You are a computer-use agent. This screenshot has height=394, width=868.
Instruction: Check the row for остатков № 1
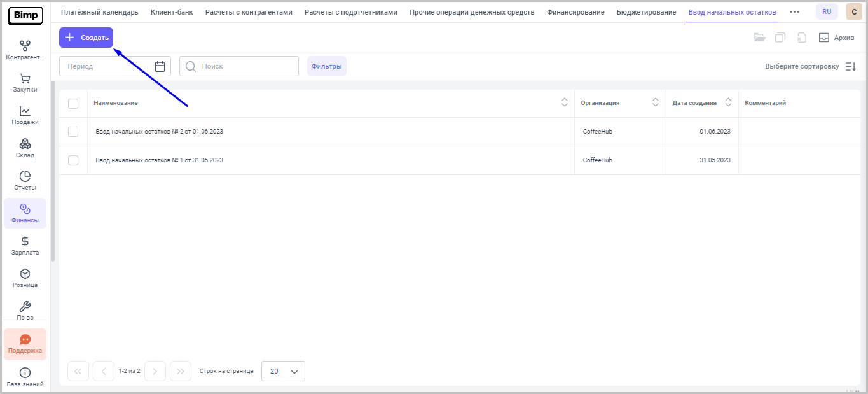click(73, 160)
